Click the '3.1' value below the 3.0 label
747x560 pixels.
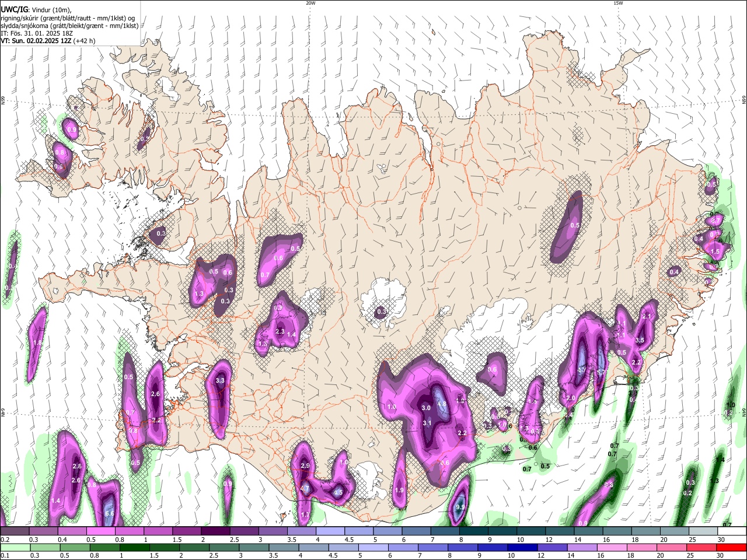pyautogui.click(x=427, y=423)
